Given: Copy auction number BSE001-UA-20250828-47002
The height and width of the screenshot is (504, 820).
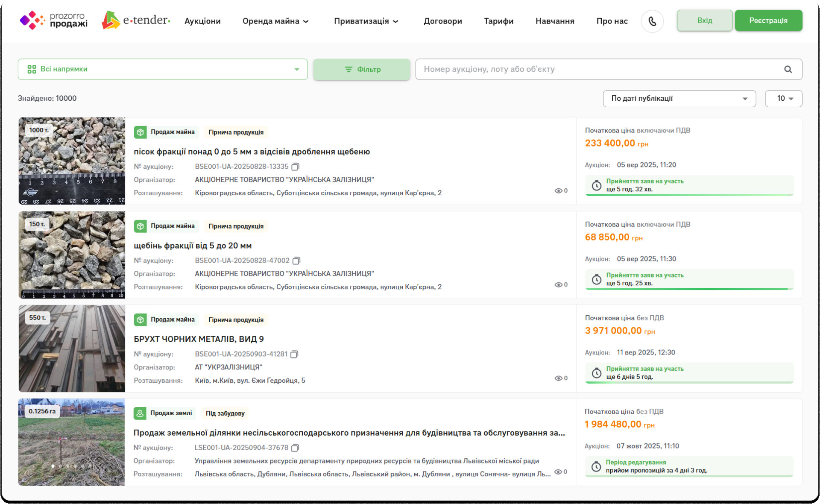Looking at the screenshot, I should 296,261.
